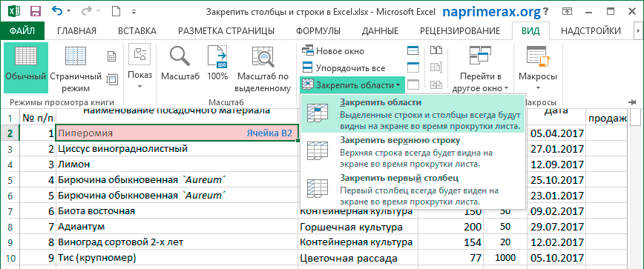Click Упорядочить все
The image size is (644, 269).
coord(344,67)
